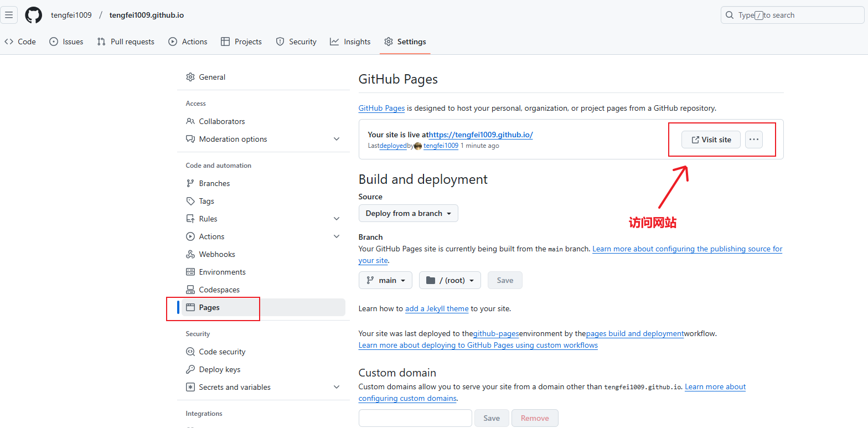The width and height of the screenshot is (868, 428).
Task: Go to the Projects tab
Action: [x=241, y=42]
